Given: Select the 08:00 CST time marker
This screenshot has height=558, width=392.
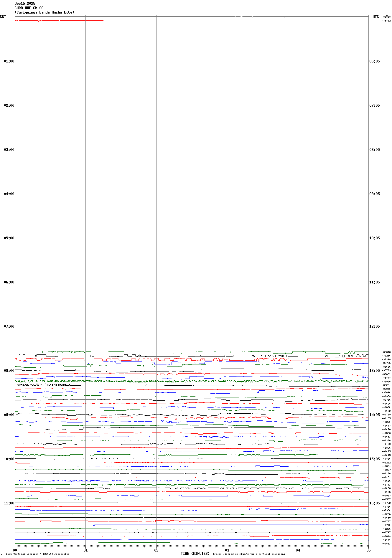Looking at the screenshot, I should coord(9,371).
